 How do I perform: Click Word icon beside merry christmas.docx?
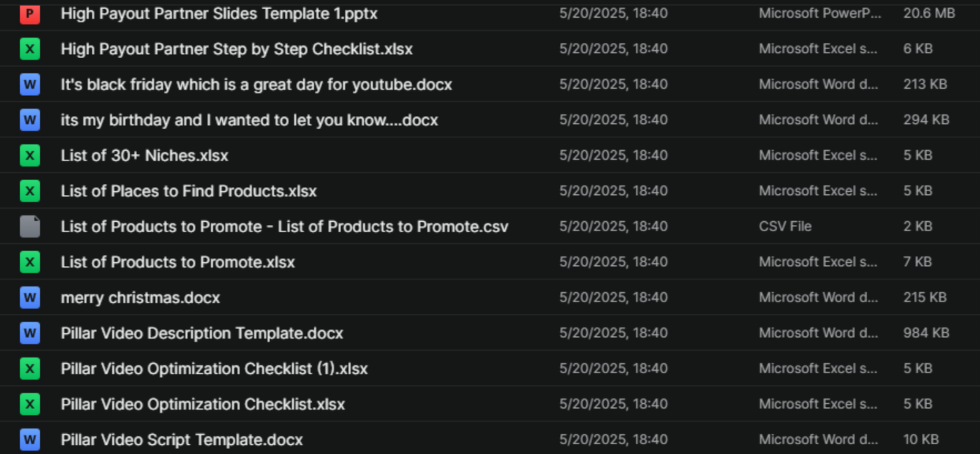click(x=29, y=298)
